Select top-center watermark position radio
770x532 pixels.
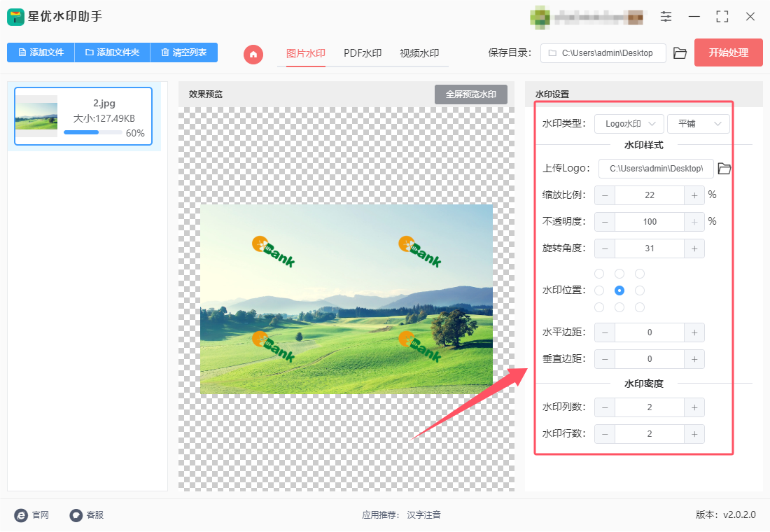point(619,274)
